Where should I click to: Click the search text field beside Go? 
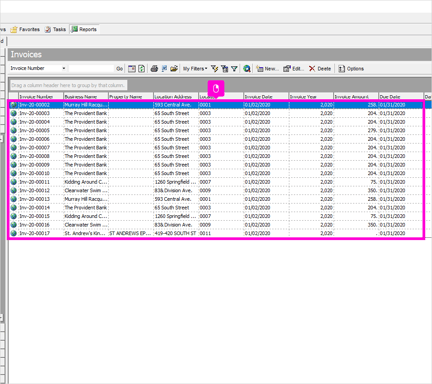[91, 69]
